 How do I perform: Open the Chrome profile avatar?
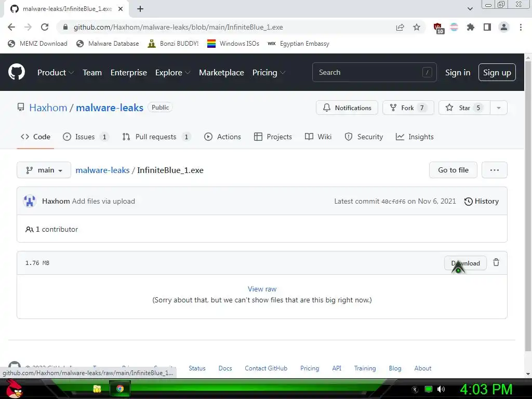click(504, 27)
